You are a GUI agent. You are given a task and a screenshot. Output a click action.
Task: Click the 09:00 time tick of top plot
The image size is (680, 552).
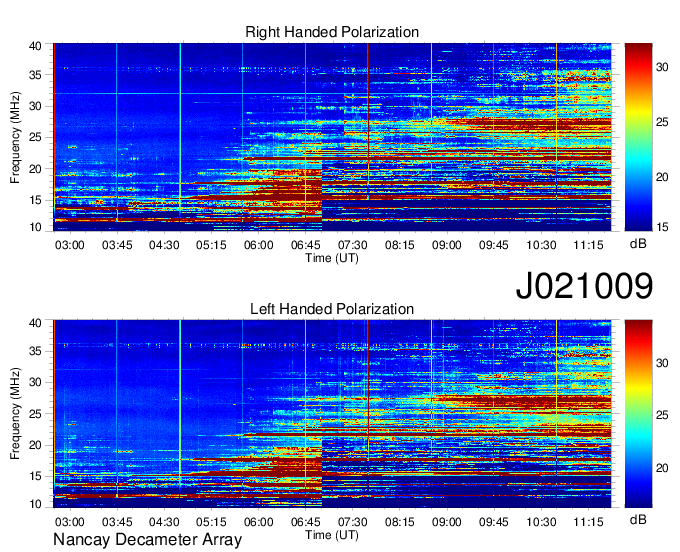446,245
